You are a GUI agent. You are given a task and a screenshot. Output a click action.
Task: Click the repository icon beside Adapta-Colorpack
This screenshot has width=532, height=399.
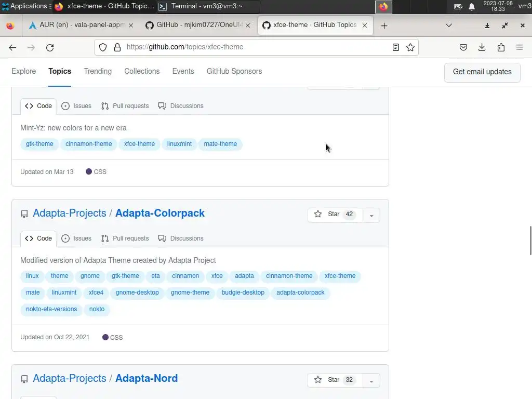coord(24,214)
